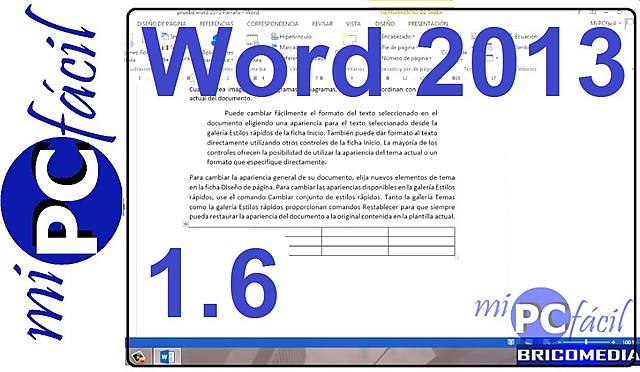This screenshot has width=640, height=372.
Task: Insert a Hipervínculo from the ribbon
Action: click(x=291, y=36)
